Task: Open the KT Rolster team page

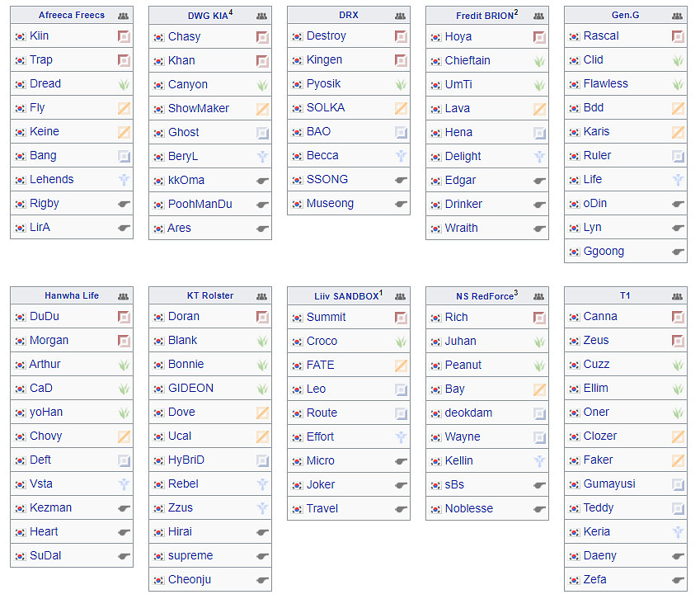Action: click(210, 295)
